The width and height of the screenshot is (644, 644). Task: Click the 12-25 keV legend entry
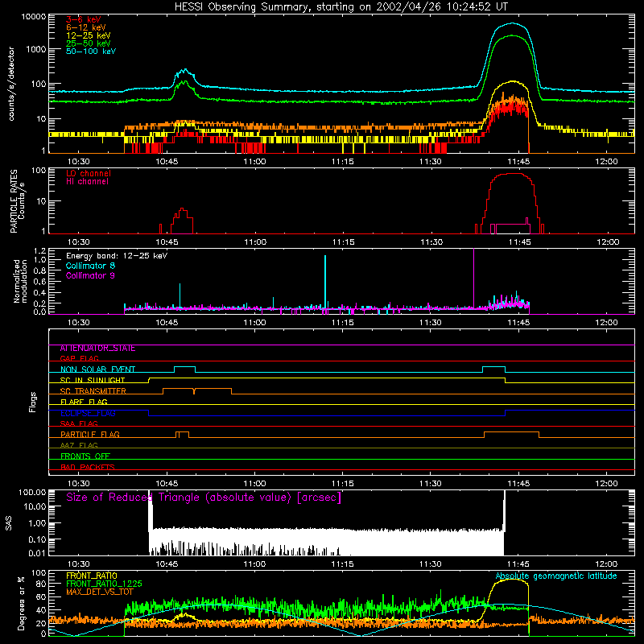tap(88, 35)
